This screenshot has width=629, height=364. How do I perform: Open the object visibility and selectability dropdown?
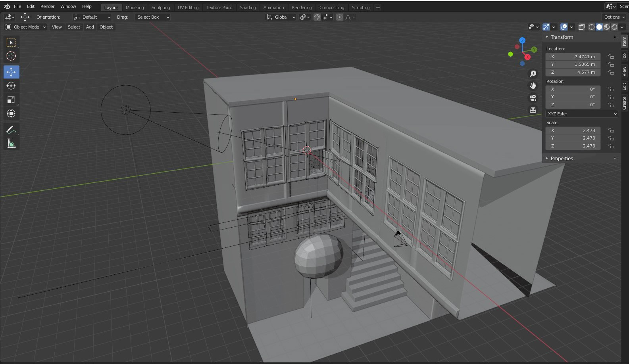[x=534, y=27]
